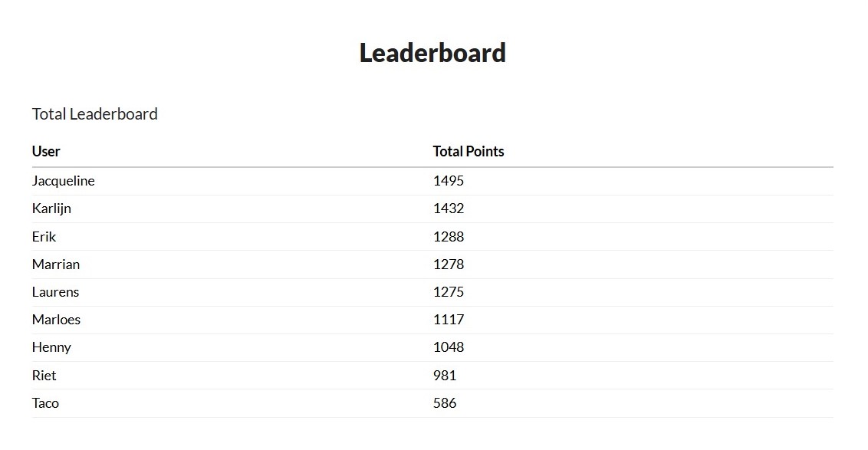
Task: Select Taco in the last row
Action: (45, 403)
